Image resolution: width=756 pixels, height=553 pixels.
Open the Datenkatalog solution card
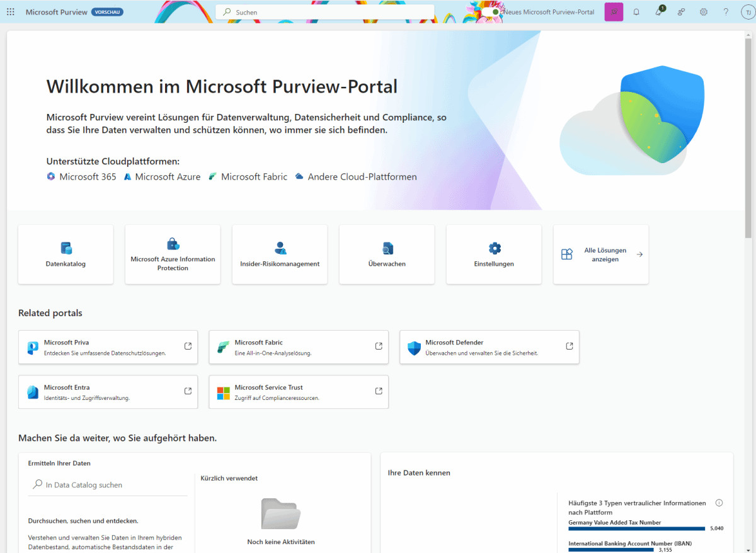tap(66, 254)
